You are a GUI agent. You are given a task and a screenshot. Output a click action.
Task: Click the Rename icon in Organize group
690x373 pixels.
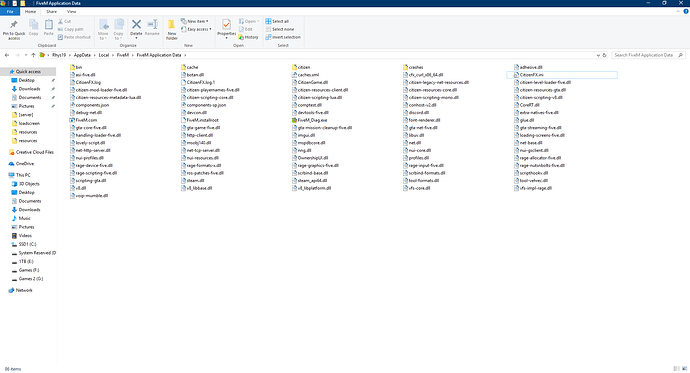click(152, 25)
